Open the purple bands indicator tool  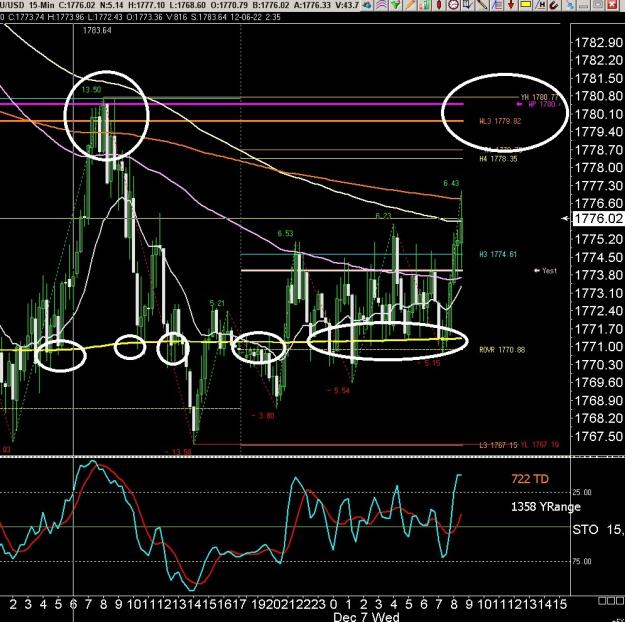coord(381,5)
